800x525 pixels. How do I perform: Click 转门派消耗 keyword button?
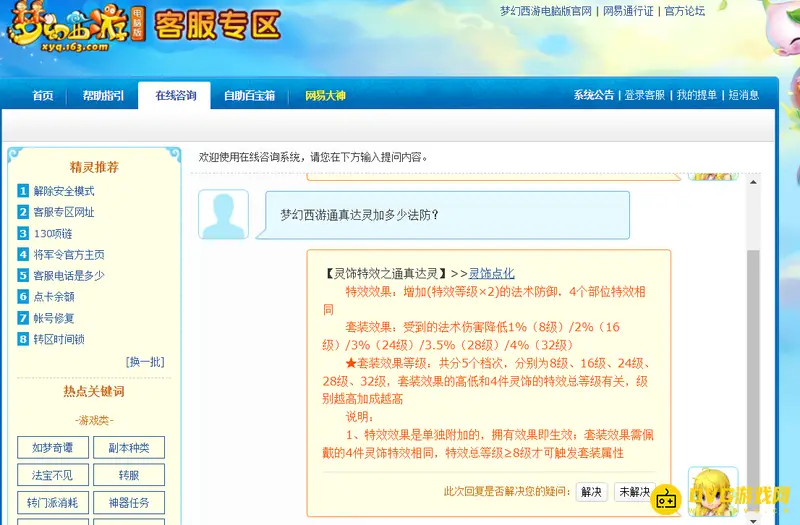point(53,503)
